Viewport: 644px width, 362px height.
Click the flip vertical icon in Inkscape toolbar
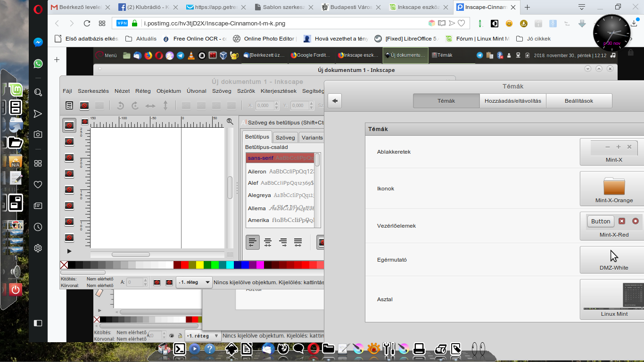pos(165,106)
